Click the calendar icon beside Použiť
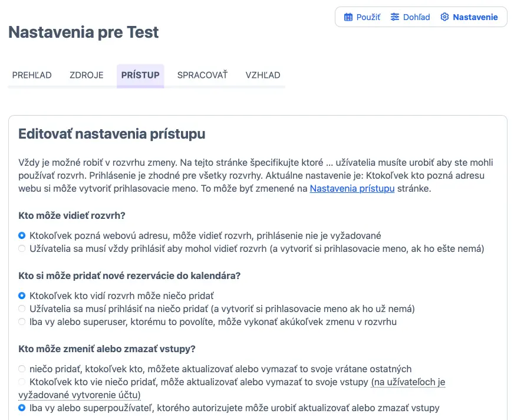This screenshot has width=514, height=420. (x=348, y=17)
